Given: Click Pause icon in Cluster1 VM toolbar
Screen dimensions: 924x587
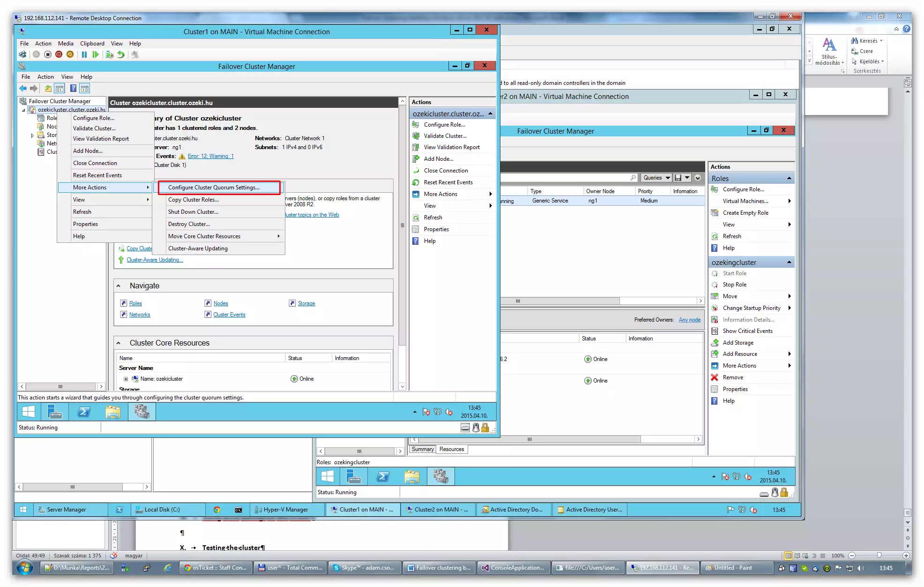Looking at the screenshot, I should point(84,54).
